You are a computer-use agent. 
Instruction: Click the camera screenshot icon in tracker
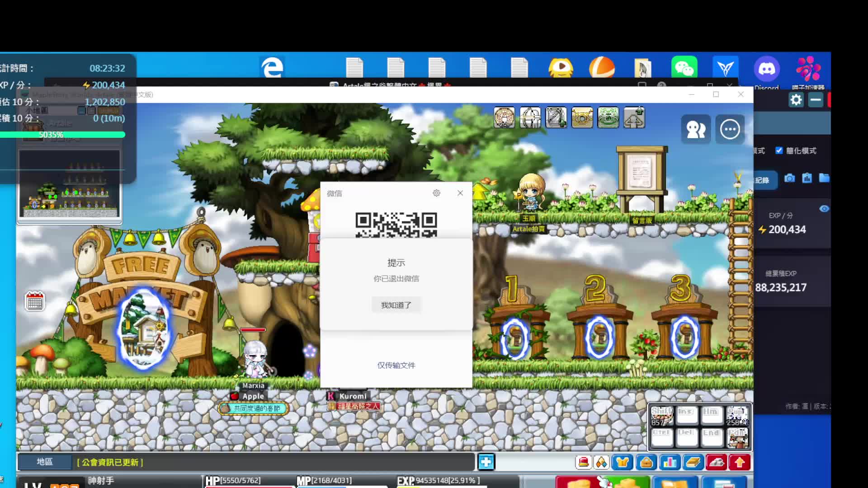coord(789,178)
